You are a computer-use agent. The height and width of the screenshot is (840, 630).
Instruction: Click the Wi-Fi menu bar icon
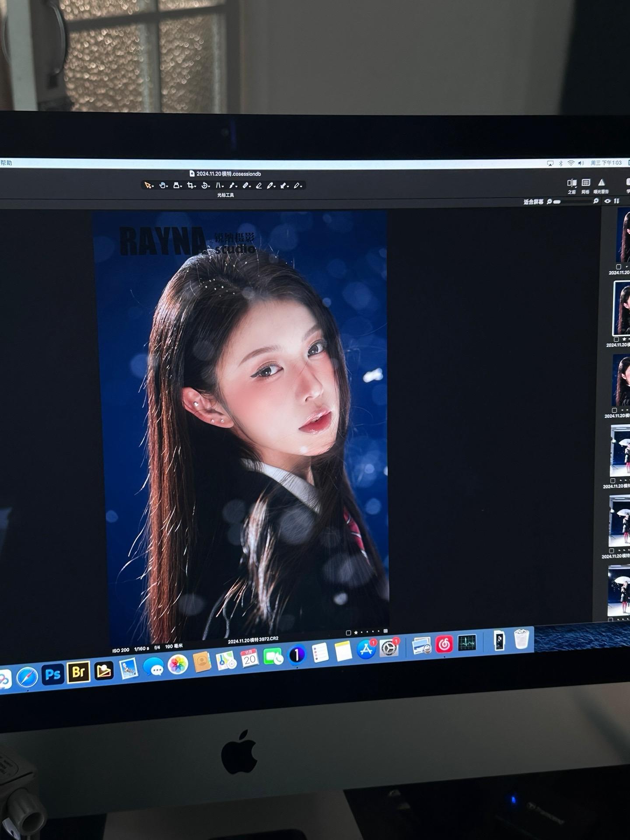(x=571, y=163)
